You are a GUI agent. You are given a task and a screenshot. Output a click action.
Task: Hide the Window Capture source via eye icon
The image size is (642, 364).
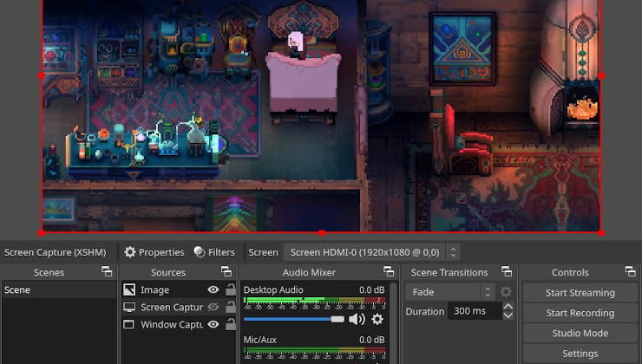pos(213,324)
